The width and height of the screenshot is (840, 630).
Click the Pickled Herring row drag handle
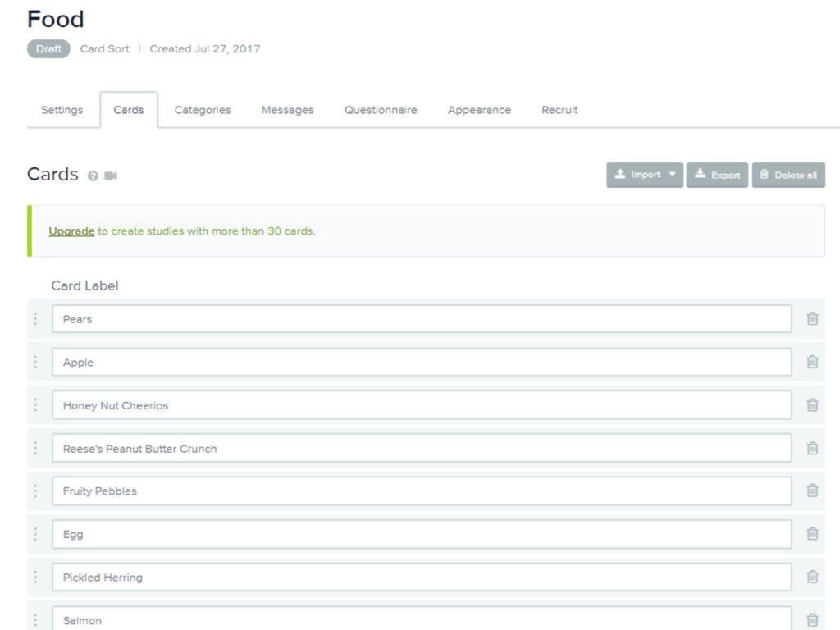[35, 577]
